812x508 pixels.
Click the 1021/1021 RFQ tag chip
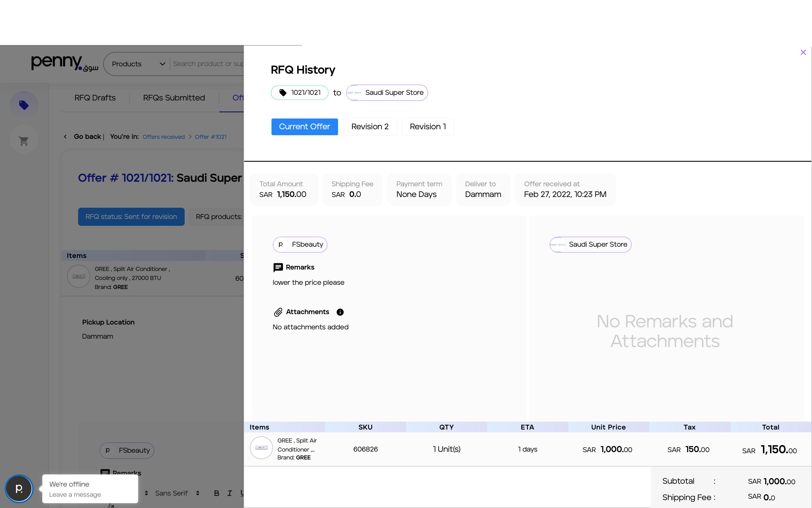(x=300, y=93)
